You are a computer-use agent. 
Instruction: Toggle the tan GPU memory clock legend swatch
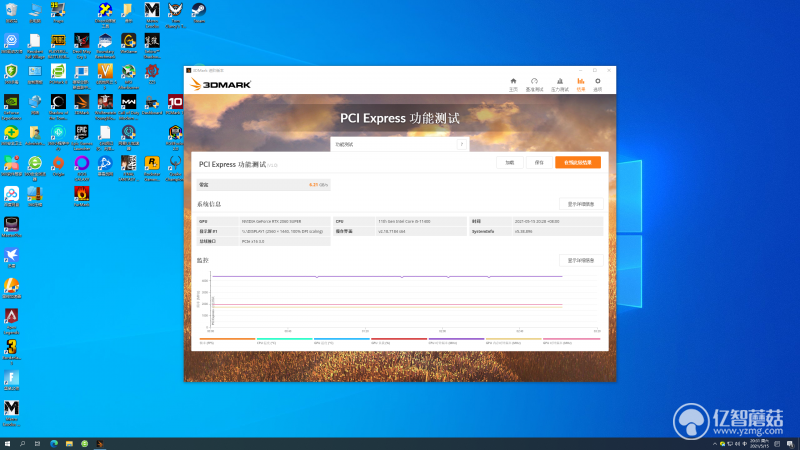point(513,339)
